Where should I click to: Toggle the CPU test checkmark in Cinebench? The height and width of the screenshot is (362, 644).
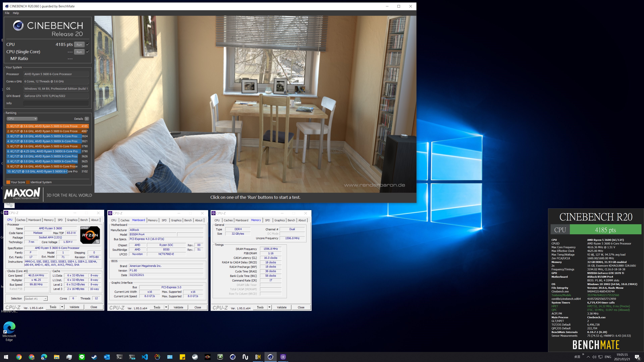88,44
